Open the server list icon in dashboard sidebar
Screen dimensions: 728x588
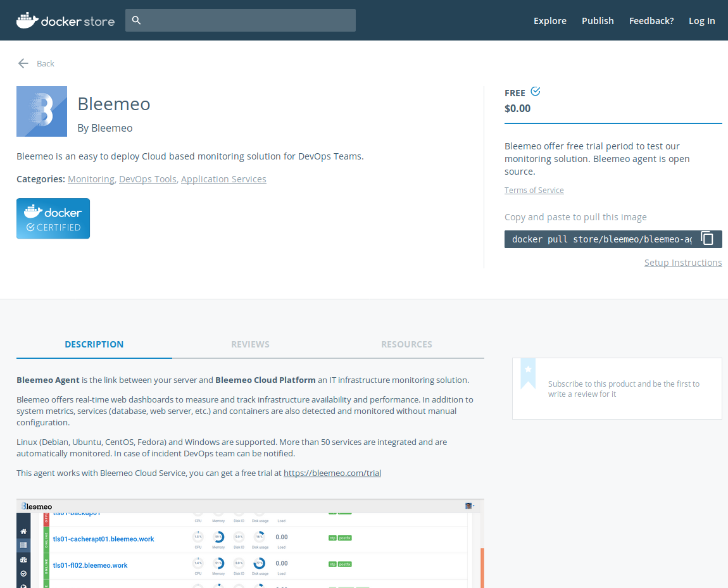23,545
